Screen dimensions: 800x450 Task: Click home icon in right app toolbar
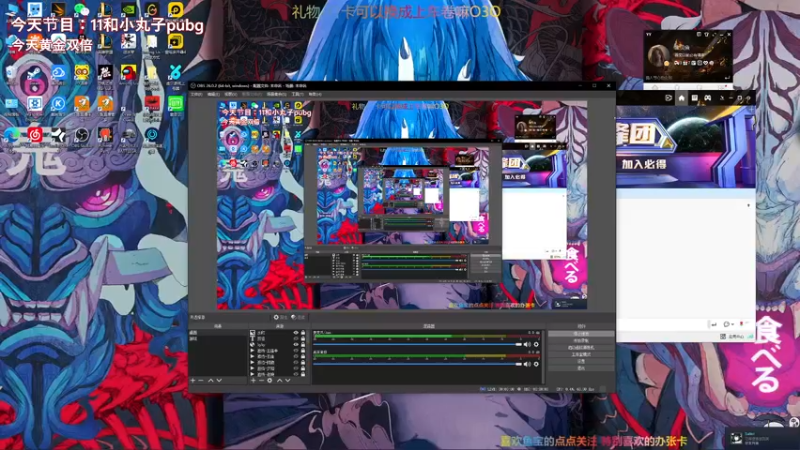click(x=682, y=97)
